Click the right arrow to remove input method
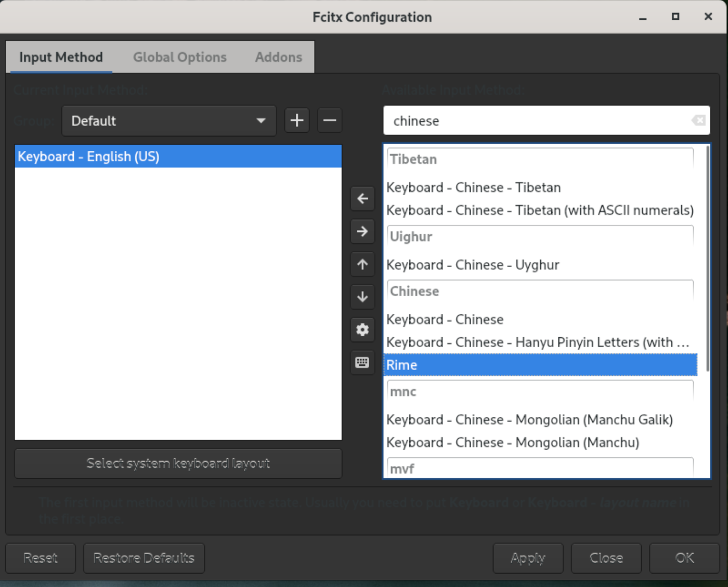Image resolution: width=728 pixels, height=587 pixels. point(362,232)
